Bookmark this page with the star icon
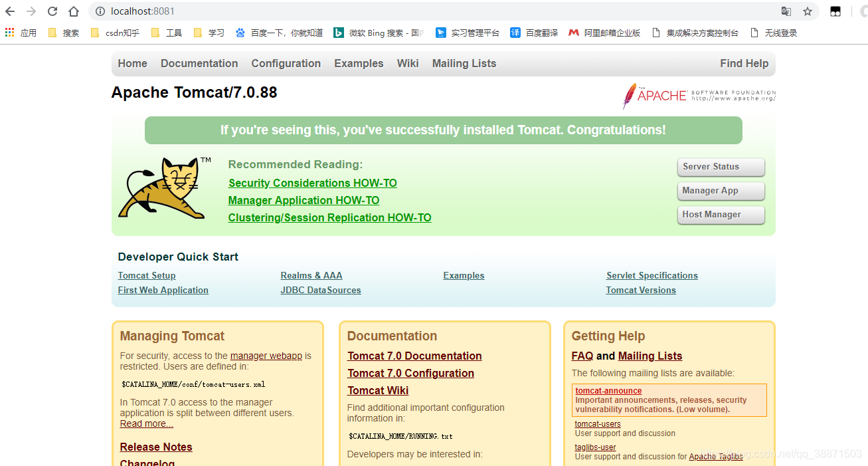The image size is (868, 466). click(x=808, y=11)
